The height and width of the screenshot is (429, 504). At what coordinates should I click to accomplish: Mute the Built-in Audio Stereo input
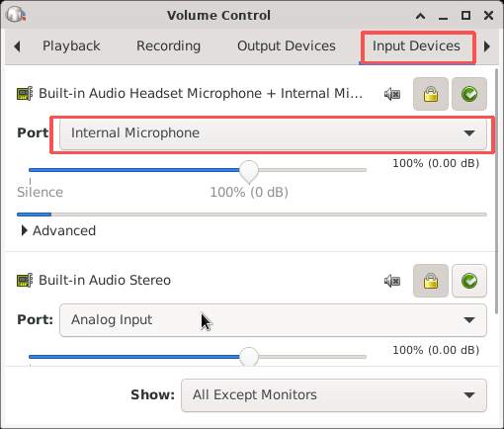point(392,281)
